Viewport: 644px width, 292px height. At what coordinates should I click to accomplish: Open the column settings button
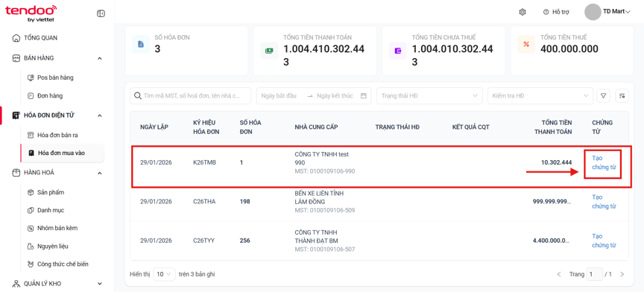click(622, 95)
